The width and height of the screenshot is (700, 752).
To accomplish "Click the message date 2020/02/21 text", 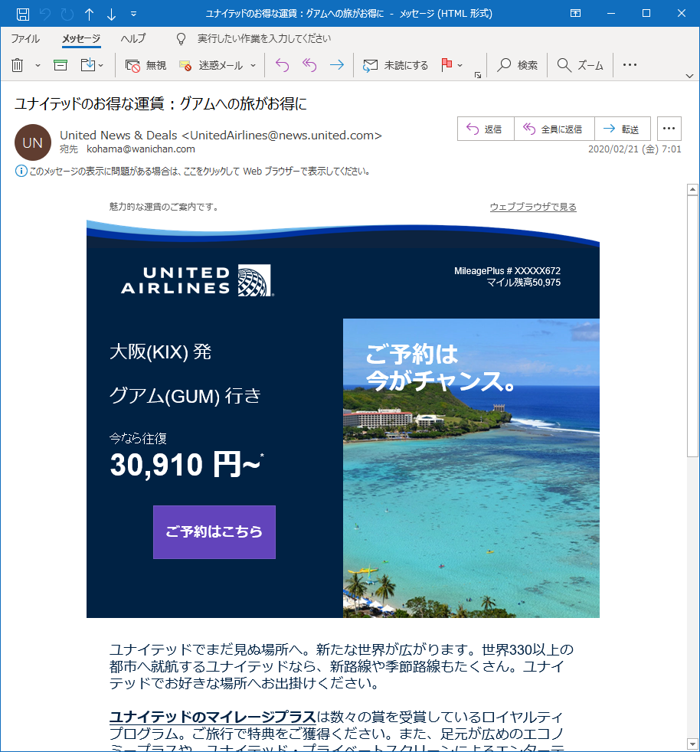I will click(634, 149).
